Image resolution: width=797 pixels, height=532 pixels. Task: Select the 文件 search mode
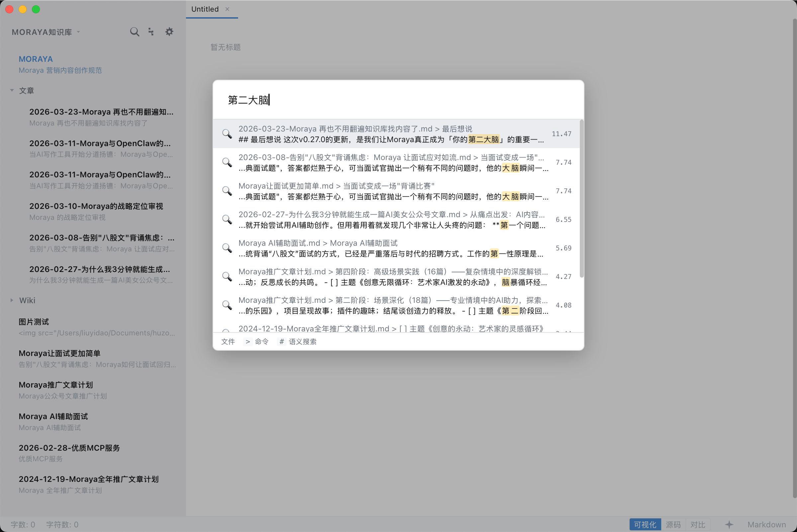(x=228, y=342)
